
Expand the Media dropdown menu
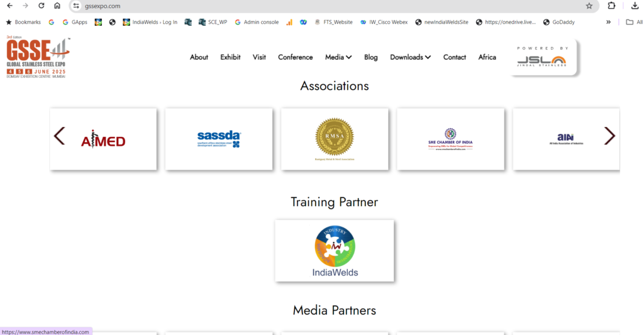point(338,57)
